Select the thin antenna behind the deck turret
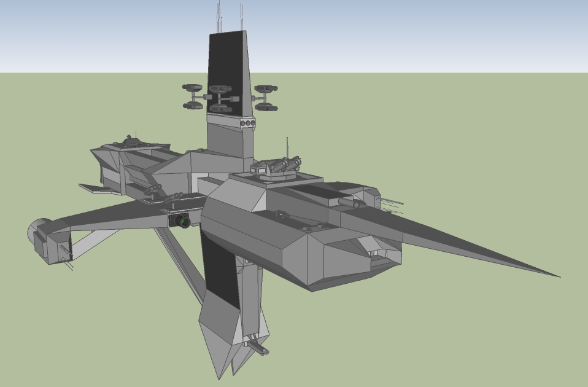This screenshot has height=387, width=588. point(287,147)
